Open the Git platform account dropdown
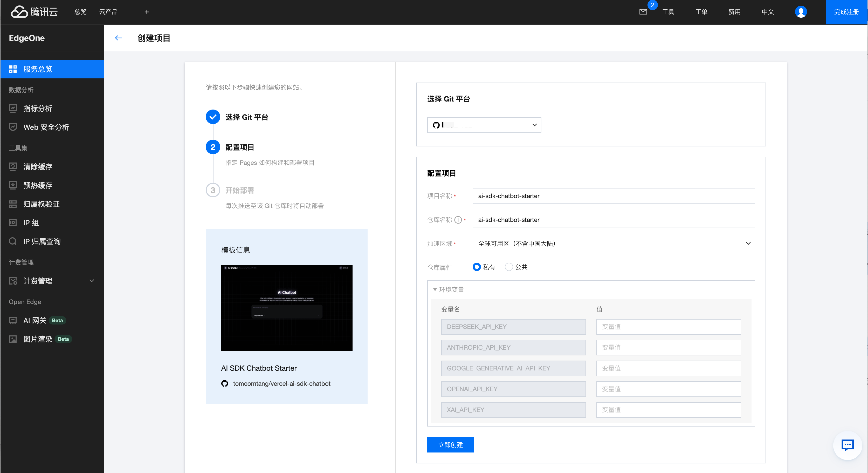The width and height of the screenshot is (868, 473). [484, 125]
